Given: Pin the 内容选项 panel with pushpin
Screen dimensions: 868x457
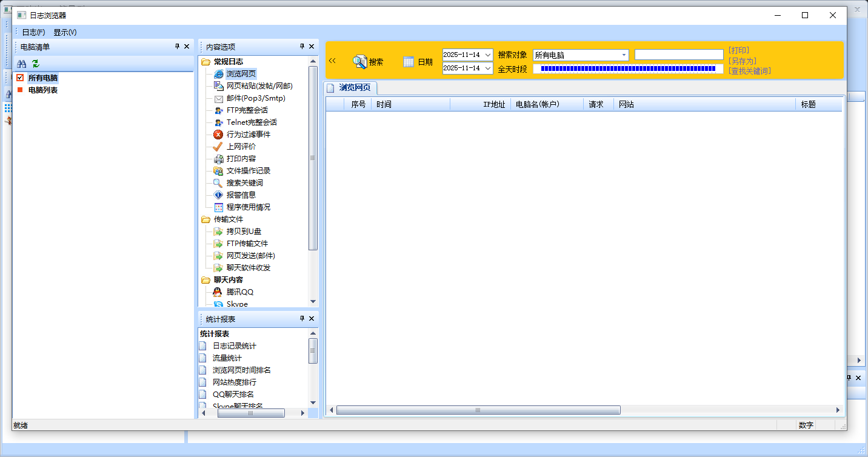Looking at the screenshot, I should point(302,47).
